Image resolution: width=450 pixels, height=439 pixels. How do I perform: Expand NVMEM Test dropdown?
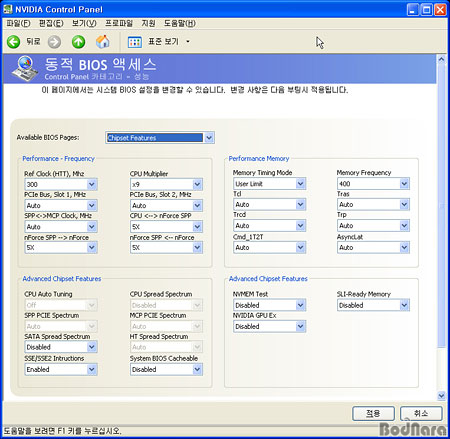point(301,305)
